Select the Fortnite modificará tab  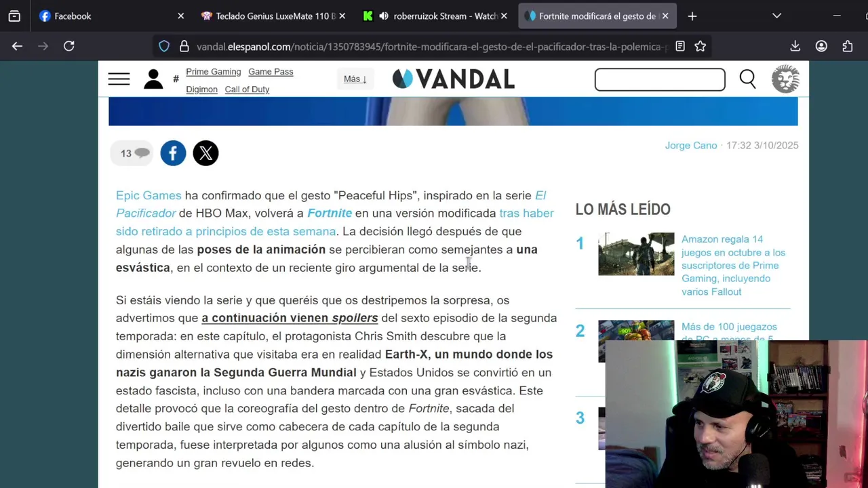(x=597, y=16)
